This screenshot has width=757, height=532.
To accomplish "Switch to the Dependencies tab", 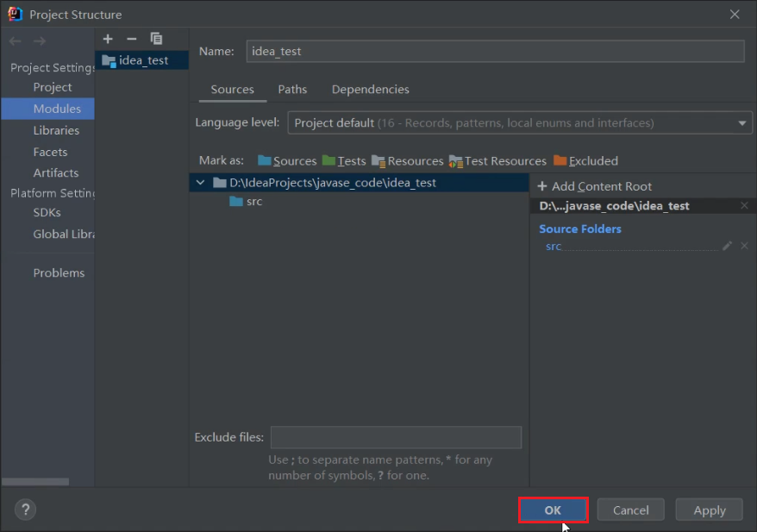I will click(x=370, y=90).
